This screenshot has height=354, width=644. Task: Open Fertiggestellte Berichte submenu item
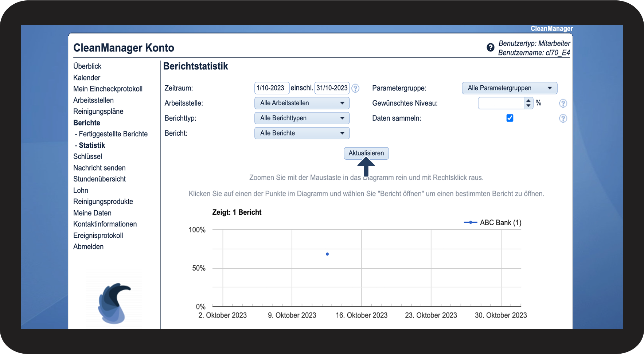(x=113, y=134)
